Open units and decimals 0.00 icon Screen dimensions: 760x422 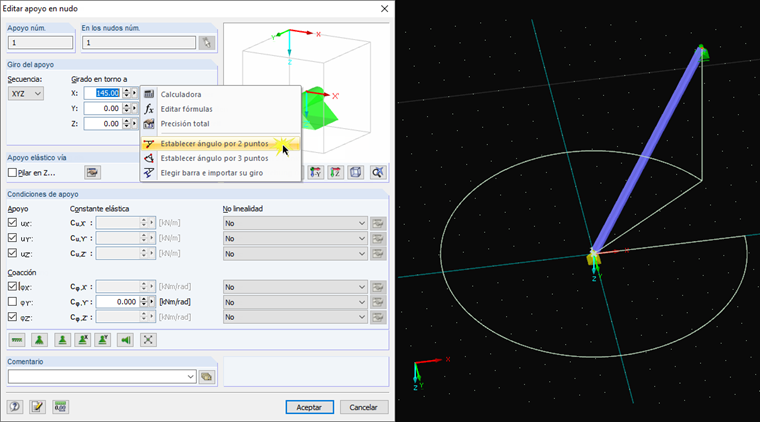click(60, 406)
